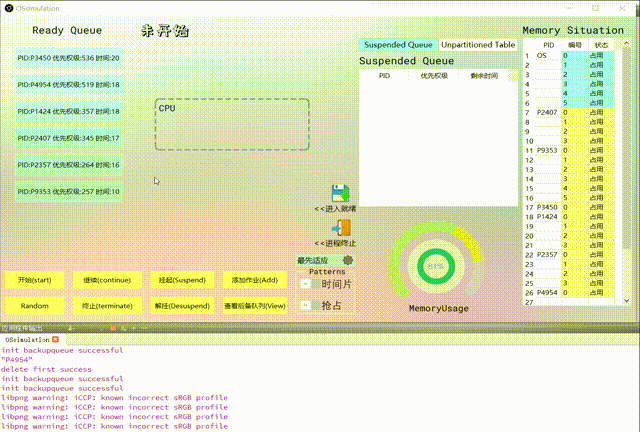Switch to the Suspended Queue tab

[398, 45]
